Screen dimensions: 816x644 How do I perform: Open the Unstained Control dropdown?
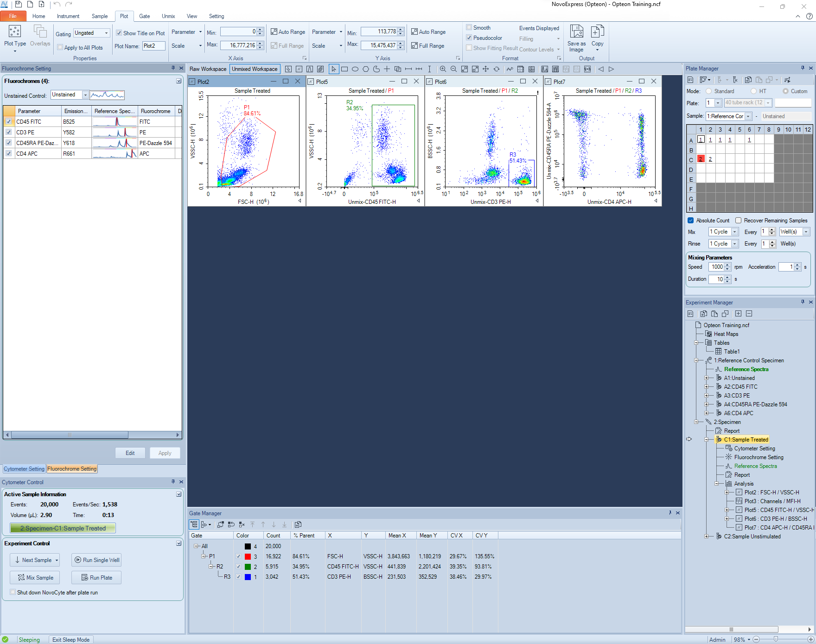(85, 95)
